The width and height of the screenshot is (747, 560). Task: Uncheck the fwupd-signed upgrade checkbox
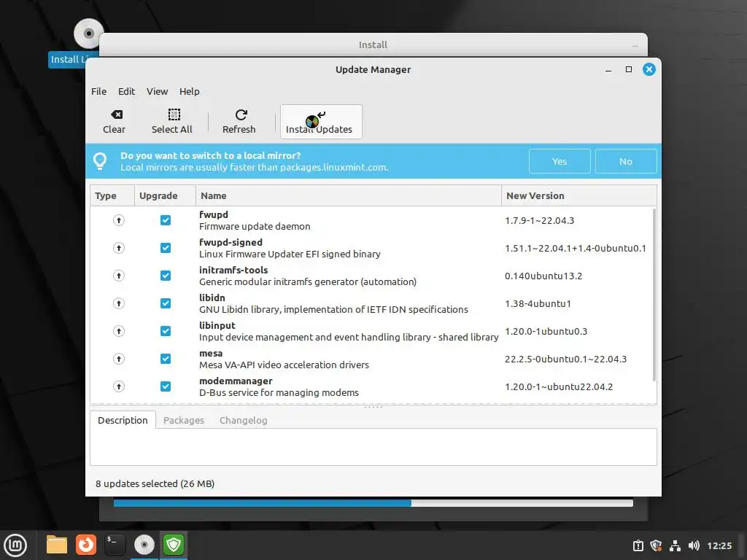tap(166, 248)
